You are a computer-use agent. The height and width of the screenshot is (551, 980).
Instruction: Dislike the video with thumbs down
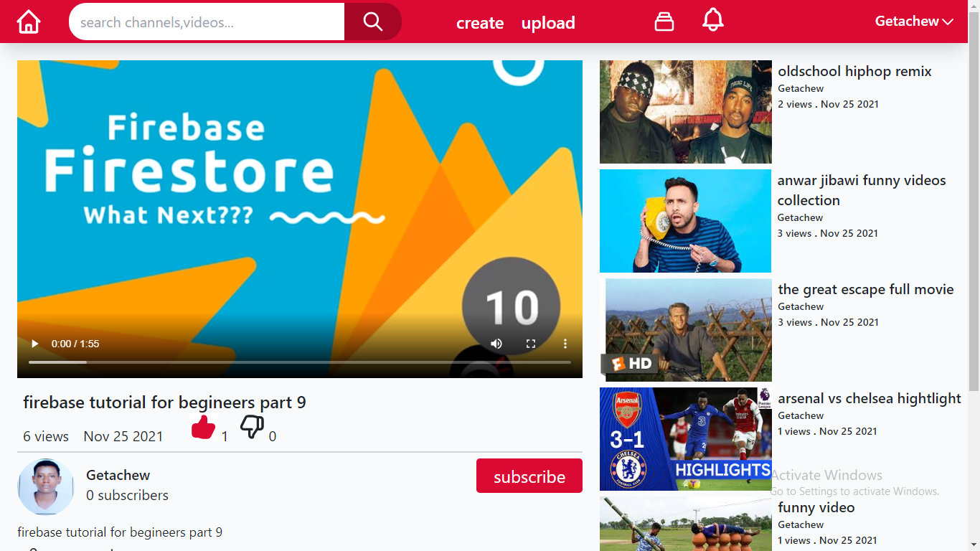(252, 428)
